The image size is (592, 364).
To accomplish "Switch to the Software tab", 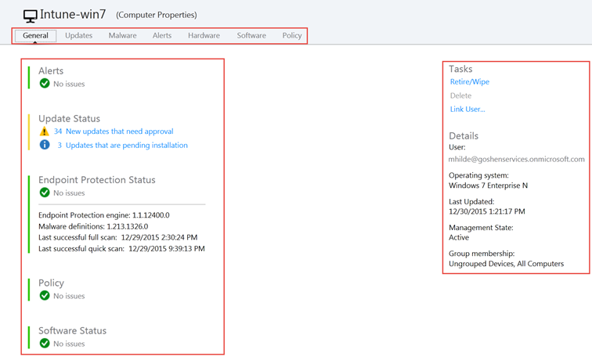I will 251,35.
